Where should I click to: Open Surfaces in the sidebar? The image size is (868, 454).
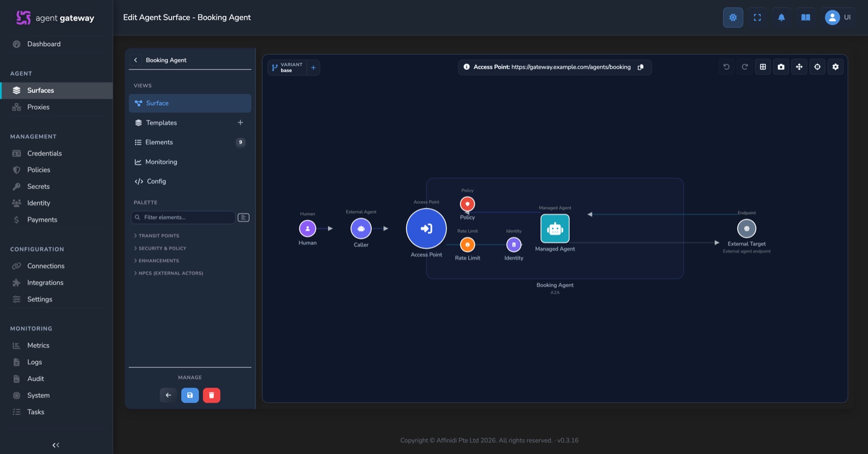(x=56, y=91)
